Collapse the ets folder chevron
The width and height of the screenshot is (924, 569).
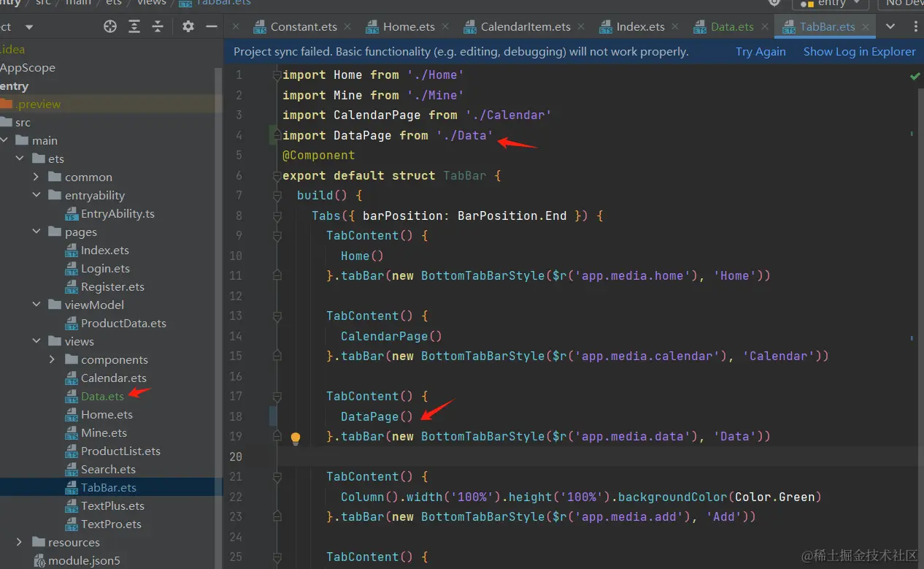click(x=20, y=159)
